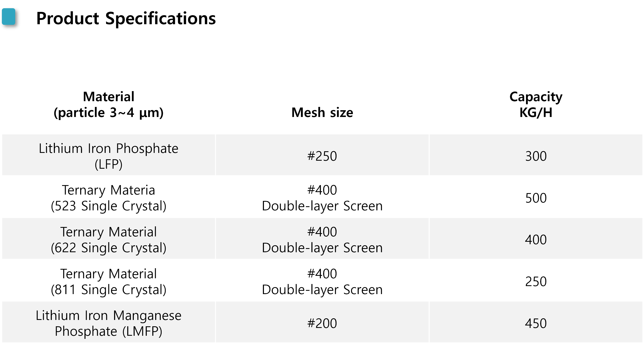Click the Capacity KG/H column header
Screen dimensions: 644x346
pos(536,104)
